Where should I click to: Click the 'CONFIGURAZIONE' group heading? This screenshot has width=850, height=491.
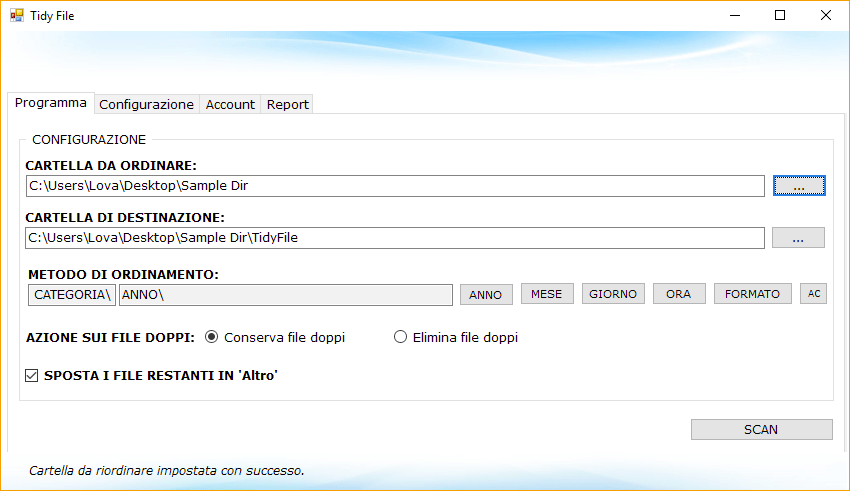[89, 140]
